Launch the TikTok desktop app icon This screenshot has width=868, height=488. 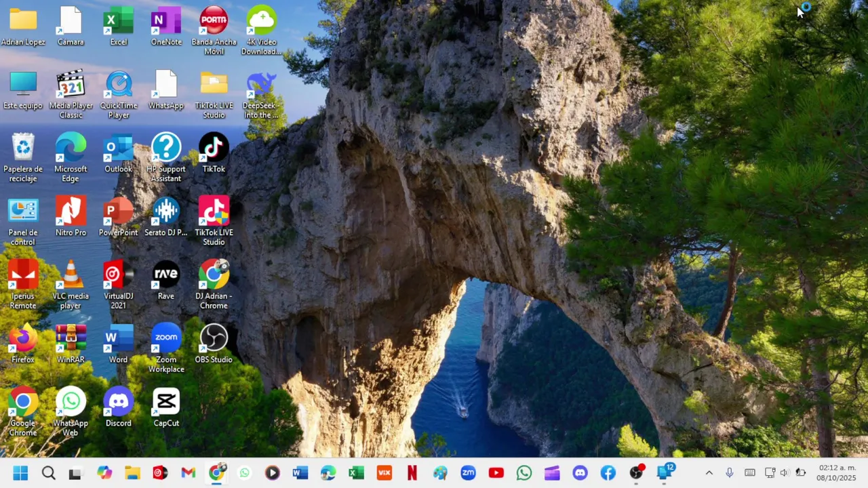tap(214, 154)
